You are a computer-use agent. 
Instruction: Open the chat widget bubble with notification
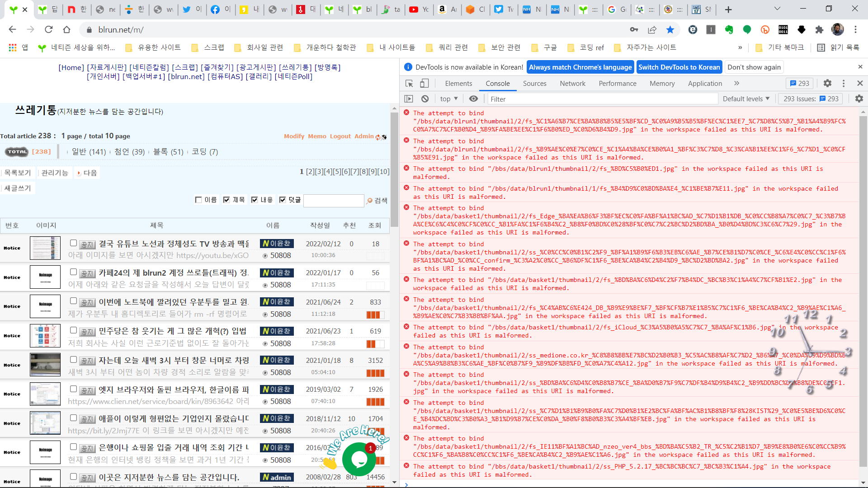coord(359,459)
